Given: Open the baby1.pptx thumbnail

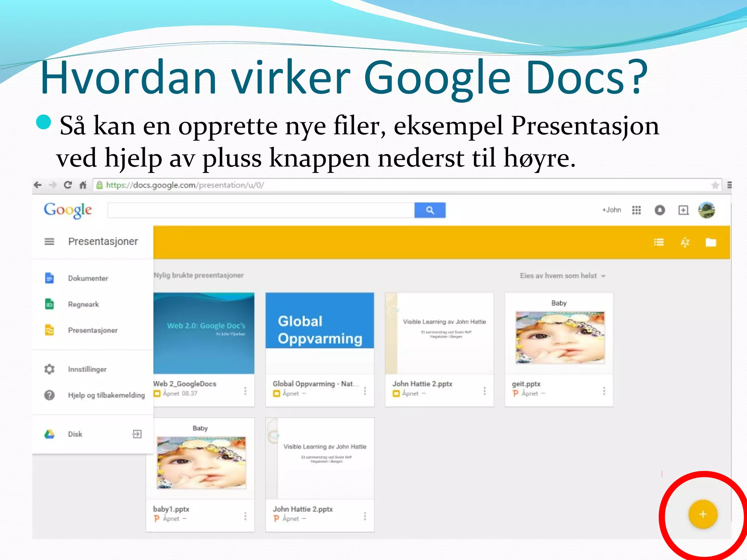Looking at the screenshot, I should 200,459.
